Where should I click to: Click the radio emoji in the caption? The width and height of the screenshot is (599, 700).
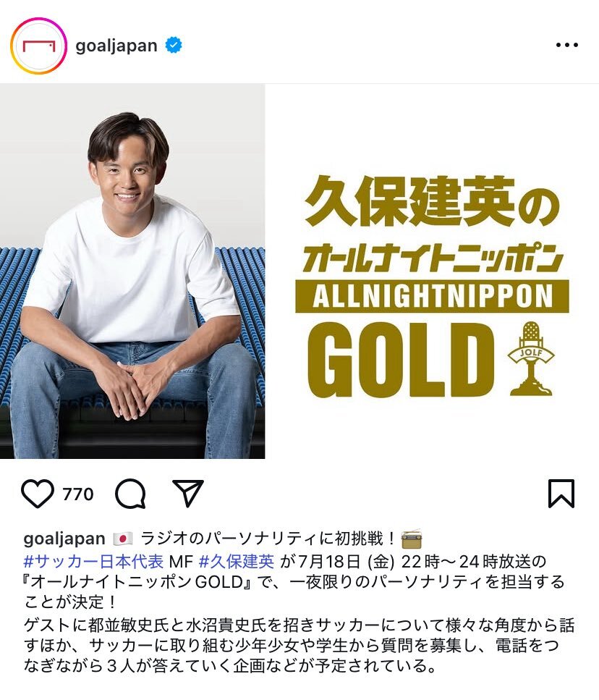point(412,539)
